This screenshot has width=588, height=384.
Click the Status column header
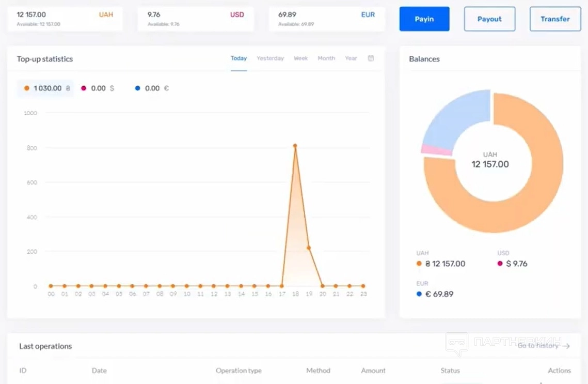click(450, 371)
